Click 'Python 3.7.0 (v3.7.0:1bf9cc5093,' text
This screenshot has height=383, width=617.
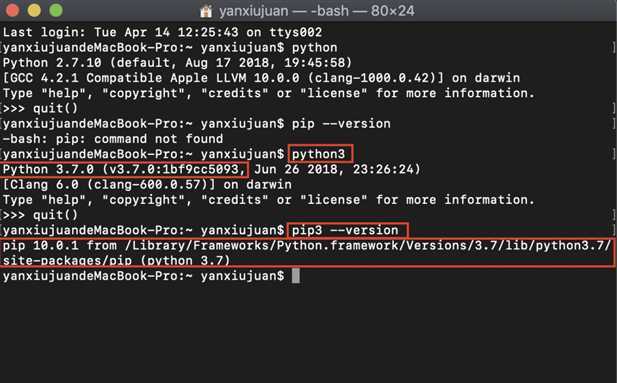(x=124, y=169)
